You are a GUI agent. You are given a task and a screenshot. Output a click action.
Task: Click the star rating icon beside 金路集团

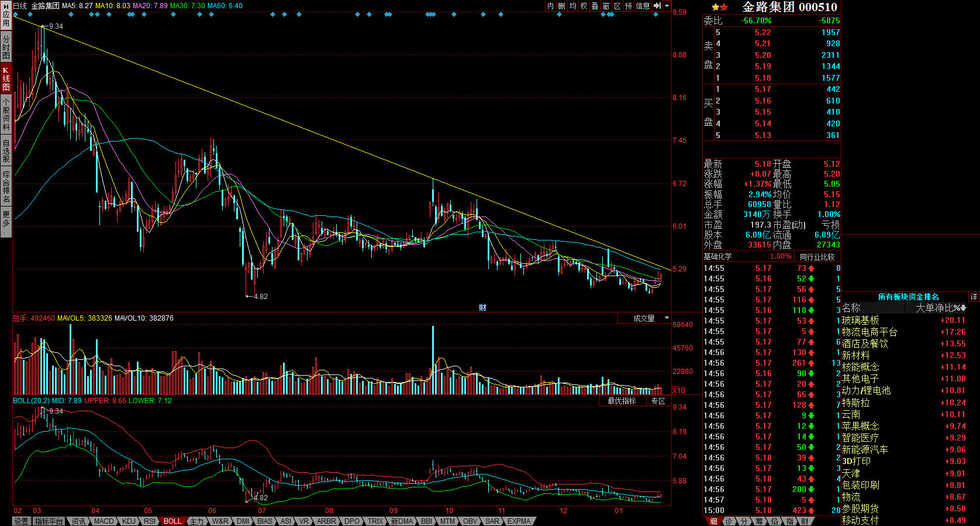[x=720, y=7]
